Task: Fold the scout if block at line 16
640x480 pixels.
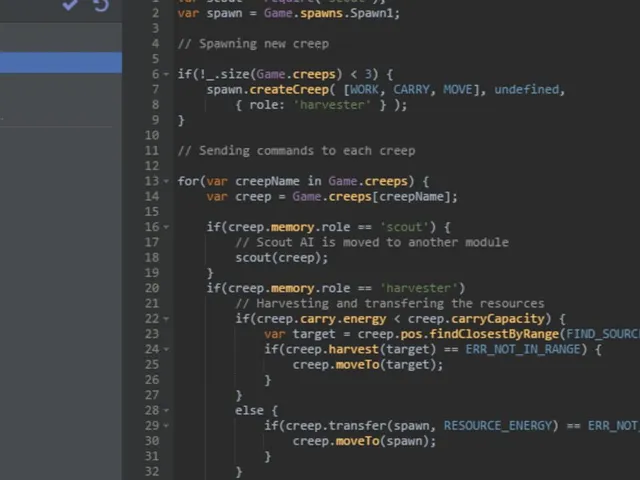Action: tap(166, 227)
